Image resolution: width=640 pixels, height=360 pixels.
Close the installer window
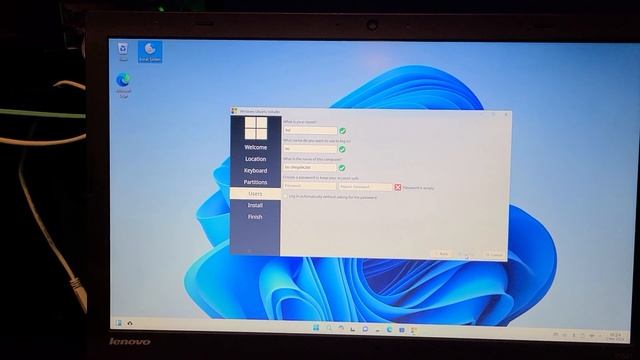(x=506, y=115)
